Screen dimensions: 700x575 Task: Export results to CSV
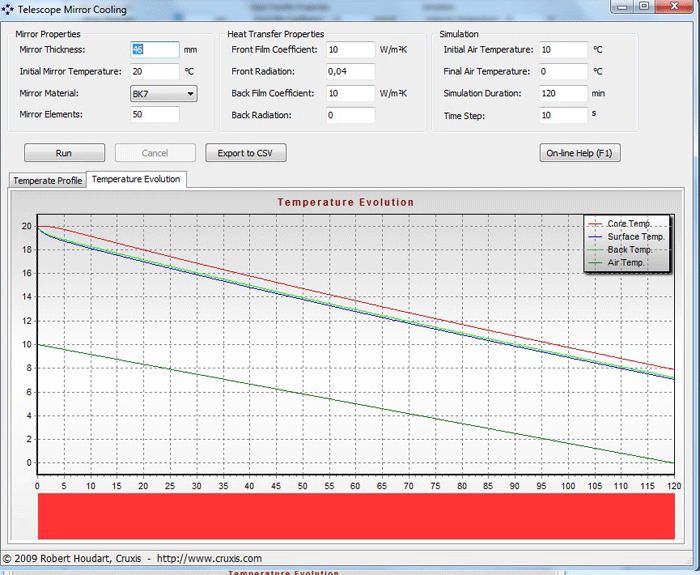click(246, 153)
